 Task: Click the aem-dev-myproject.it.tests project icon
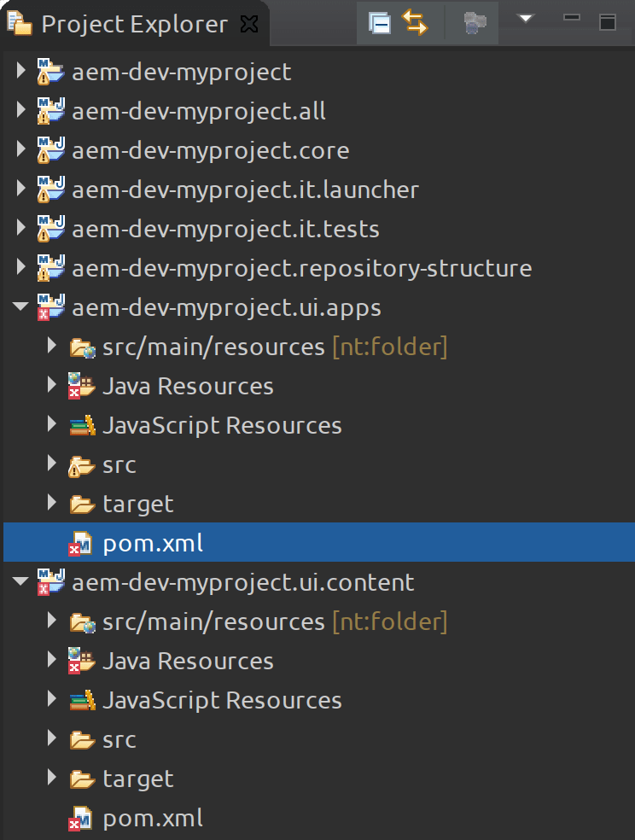point(51,229)
